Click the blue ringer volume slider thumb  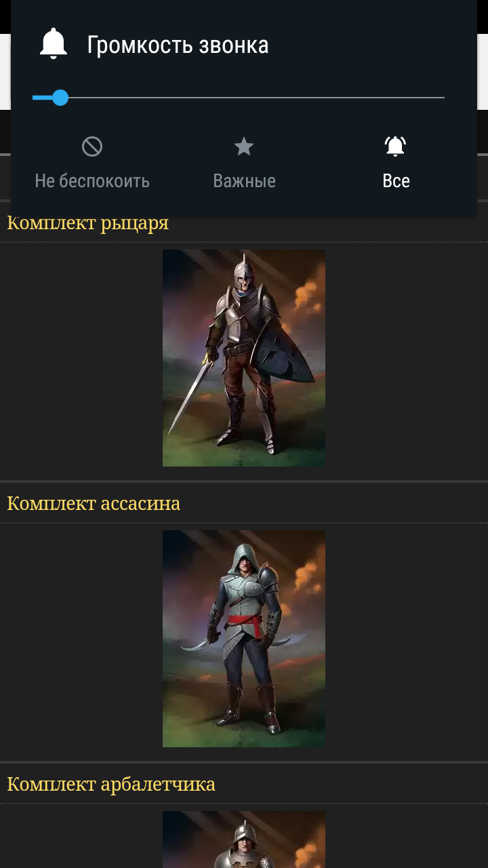click(60, 98)
